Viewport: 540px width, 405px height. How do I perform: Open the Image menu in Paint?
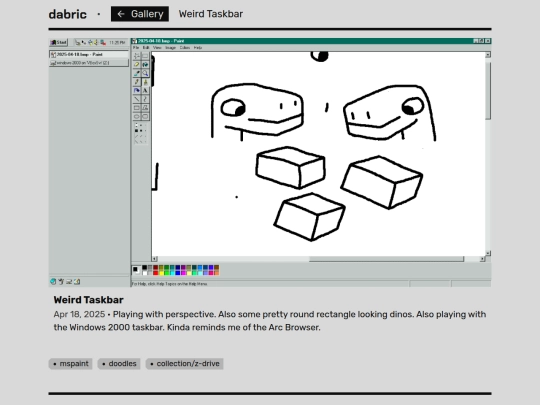pyautogui.click(x=170, y=48)
